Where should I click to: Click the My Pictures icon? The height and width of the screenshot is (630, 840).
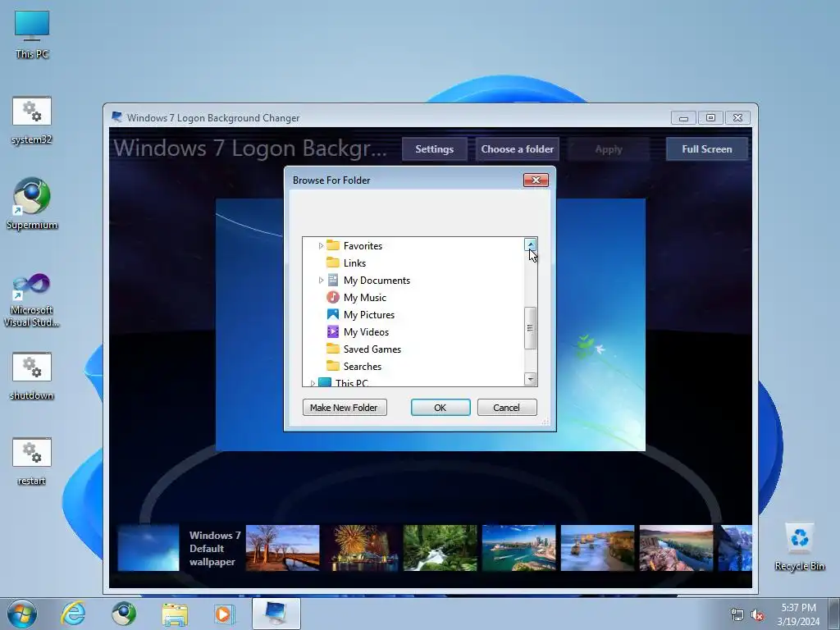coord(333,314)
